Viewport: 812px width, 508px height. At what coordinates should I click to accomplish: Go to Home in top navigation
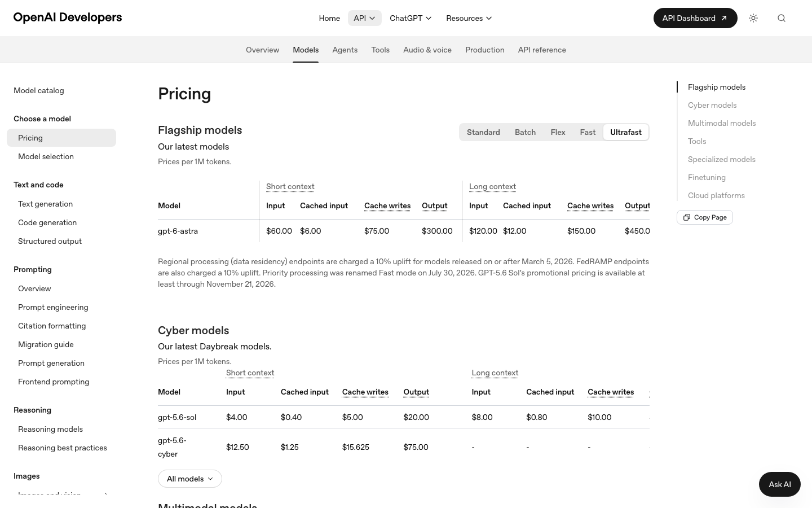point(329,18)
